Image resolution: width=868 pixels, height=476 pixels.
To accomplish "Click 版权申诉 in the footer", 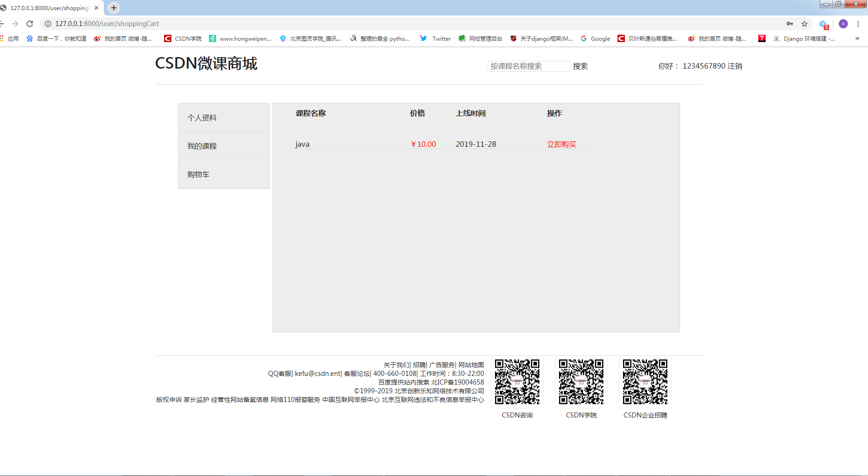I will [169, 400].
